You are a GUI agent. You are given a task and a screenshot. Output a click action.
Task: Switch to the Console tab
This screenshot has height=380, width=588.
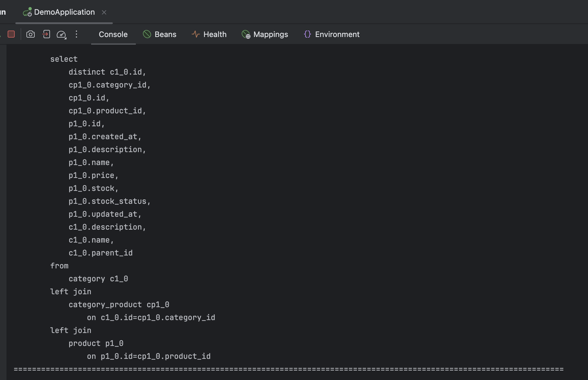point(113,34)
